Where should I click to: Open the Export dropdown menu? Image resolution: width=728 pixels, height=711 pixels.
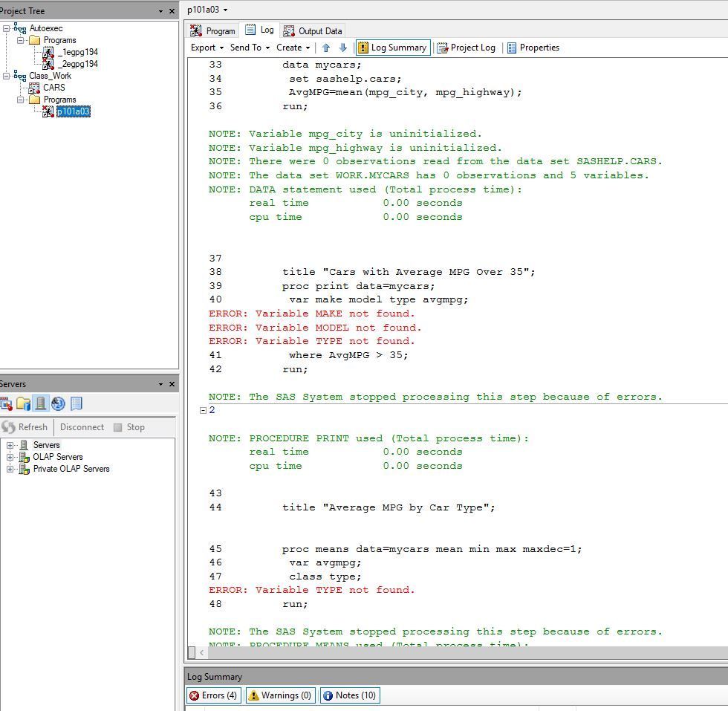206,48
